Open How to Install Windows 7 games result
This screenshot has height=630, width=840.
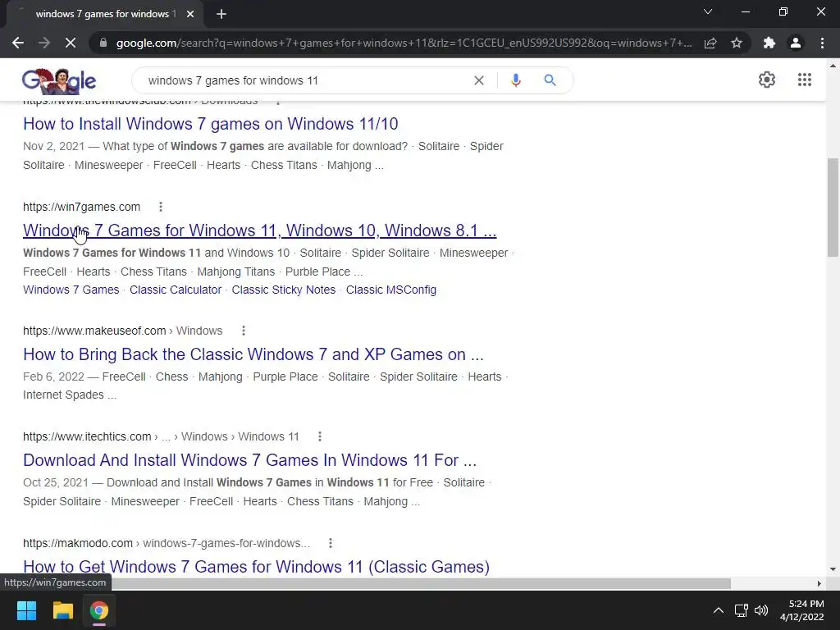pyautogui.click(x=211, y=124)
